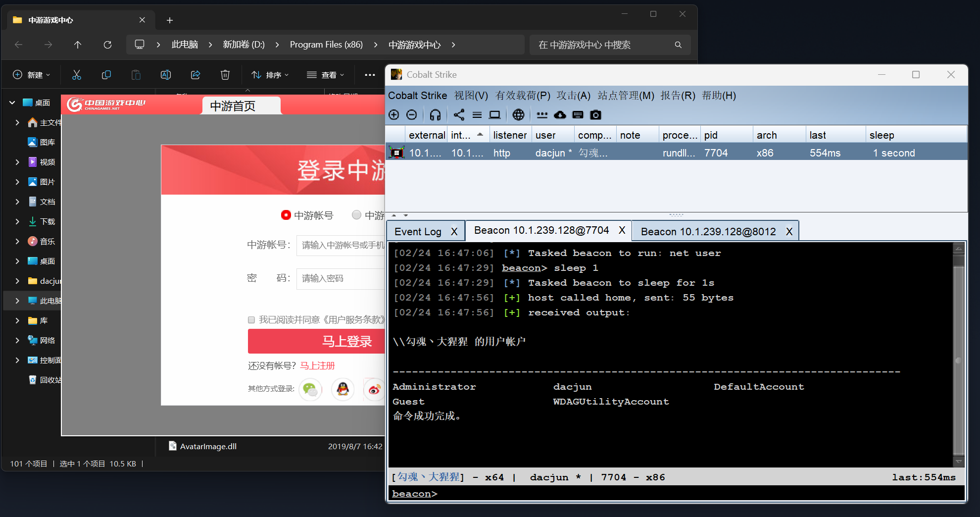
Task: Open the 回收站 tree item
Action: [x=45, y=380]
